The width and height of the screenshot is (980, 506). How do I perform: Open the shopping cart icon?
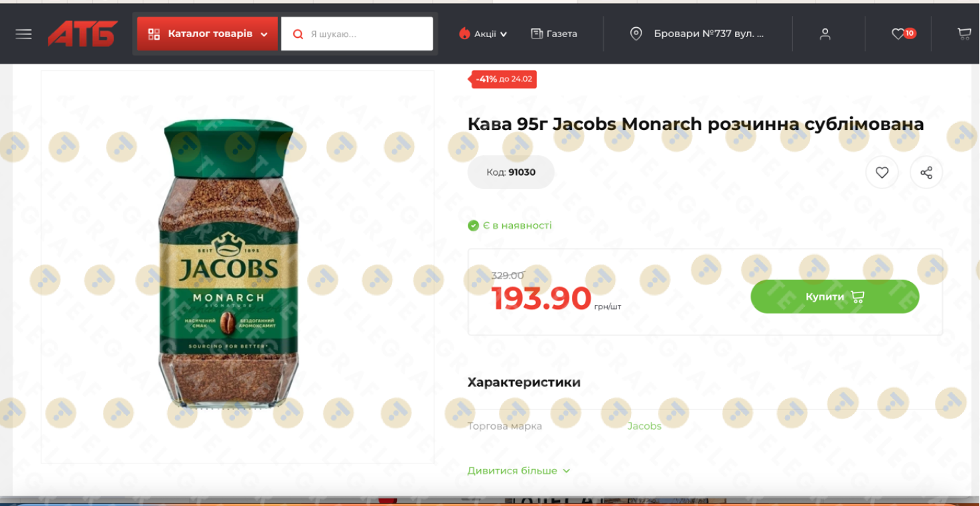pyautogui.click(x=964, y=34)
